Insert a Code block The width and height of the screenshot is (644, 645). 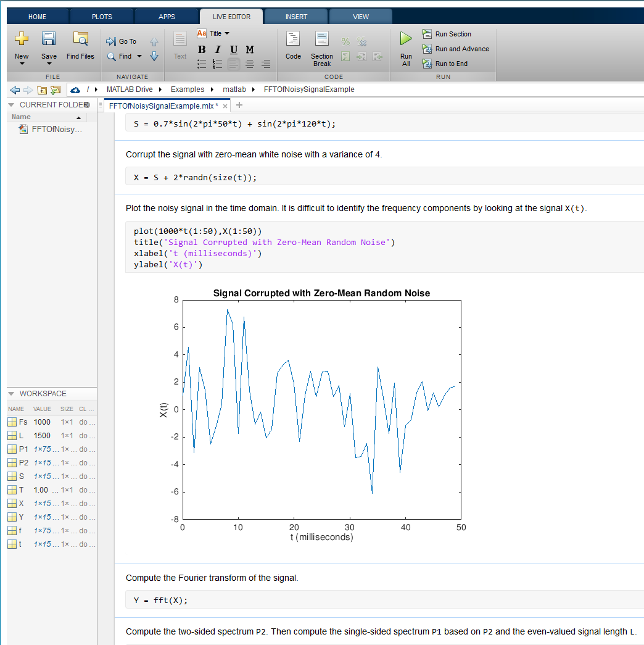[x=293, y=40]
